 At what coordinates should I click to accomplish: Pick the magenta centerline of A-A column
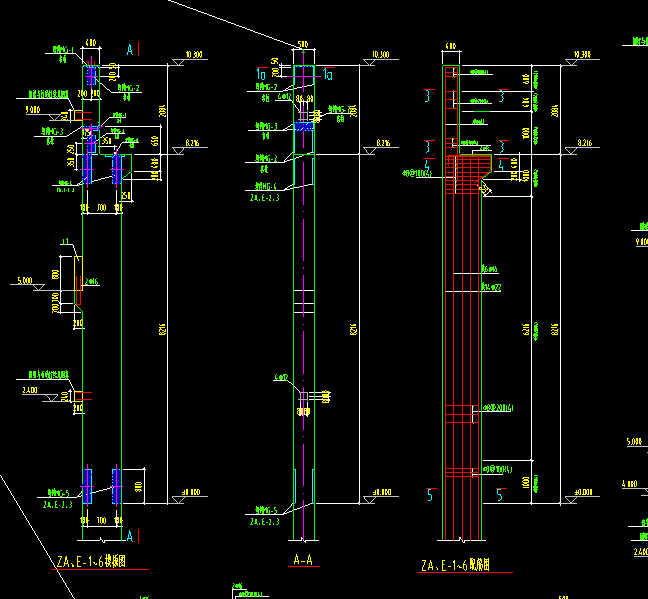click(303, 294)
